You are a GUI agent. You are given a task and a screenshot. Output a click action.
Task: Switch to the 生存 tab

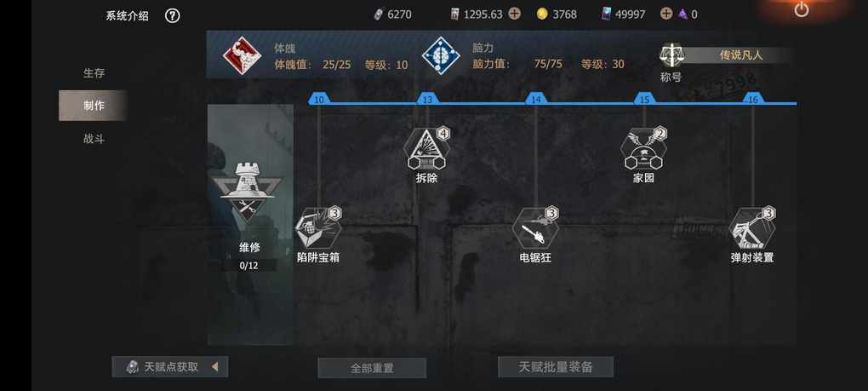(x=94, y=73)
